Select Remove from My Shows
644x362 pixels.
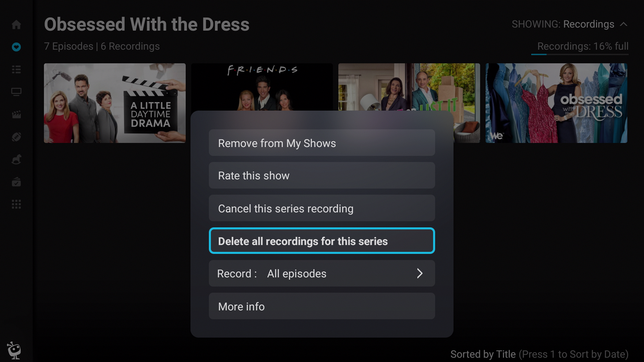coord(322,143)
